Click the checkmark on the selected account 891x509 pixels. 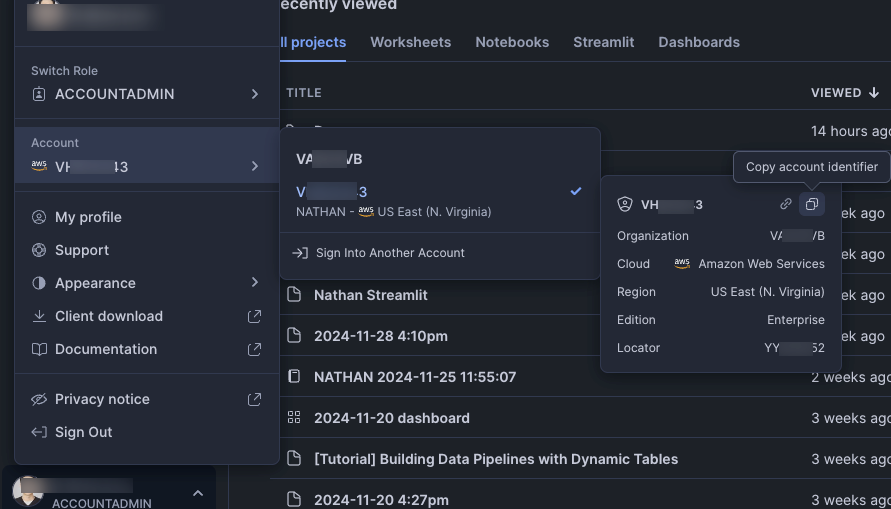[x=576, y=191]
